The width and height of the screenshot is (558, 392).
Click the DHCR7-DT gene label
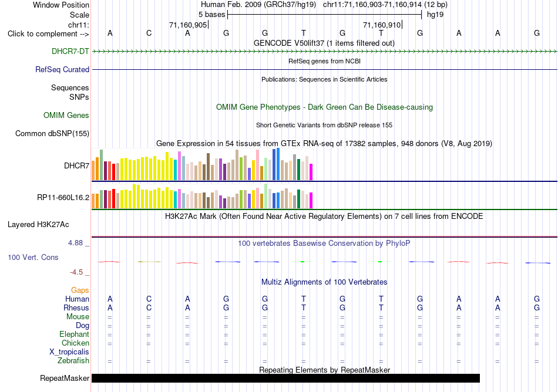[x=70, y=51]
